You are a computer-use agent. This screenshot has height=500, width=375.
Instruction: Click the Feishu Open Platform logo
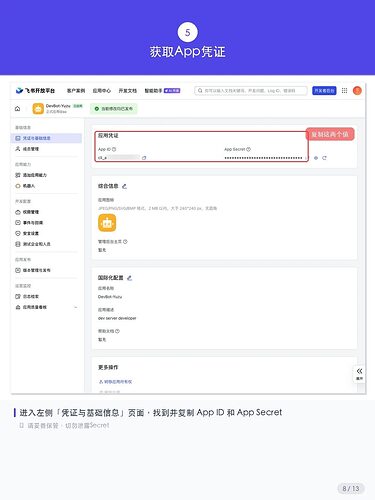(x=35, y=91)
